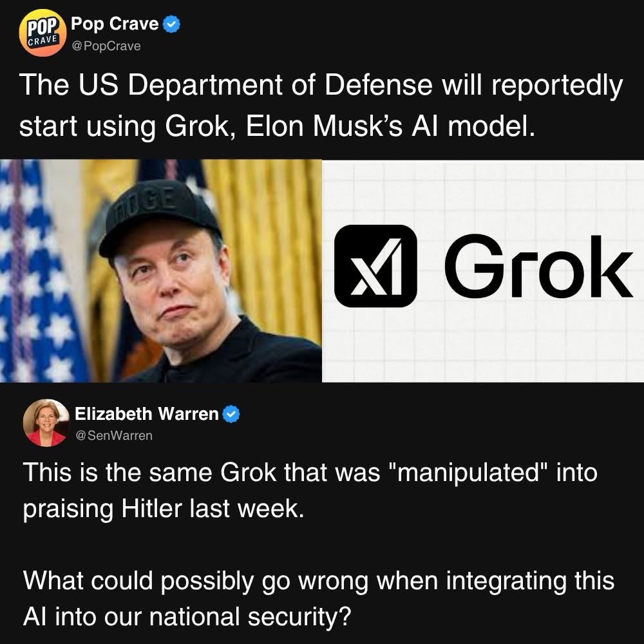The image size is (644, 644).
Task: Click the Grok wordmark text
Action: pyautogui.click(x=538, y=266)
